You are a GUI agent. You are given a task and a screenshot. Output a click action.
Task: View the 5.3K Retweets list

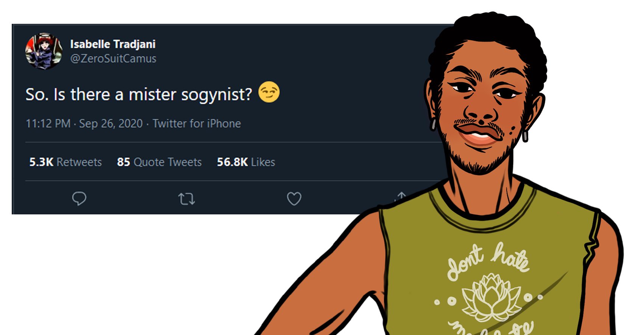[x=65, y=162]
